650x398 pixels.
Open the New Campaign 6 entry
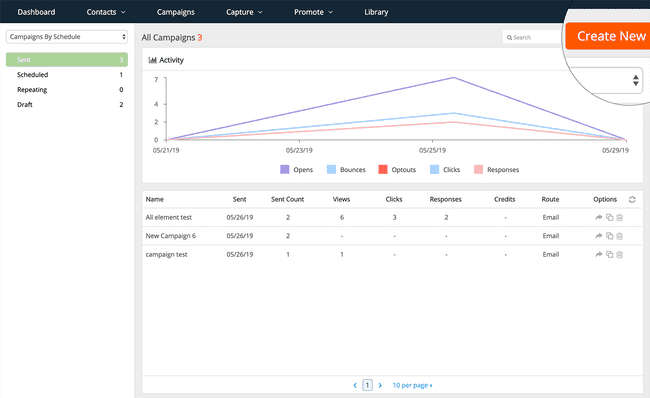click(x=170, y=236)
